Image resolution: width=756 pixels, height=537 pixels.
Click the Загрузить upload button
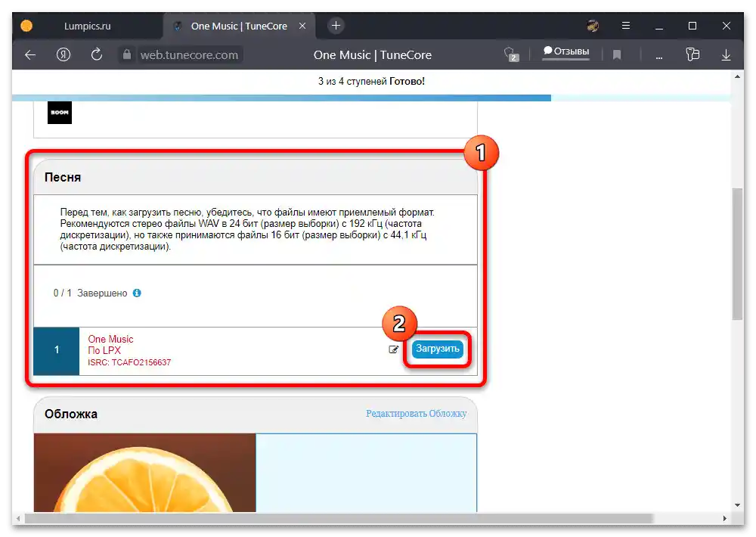pos(437,349)
